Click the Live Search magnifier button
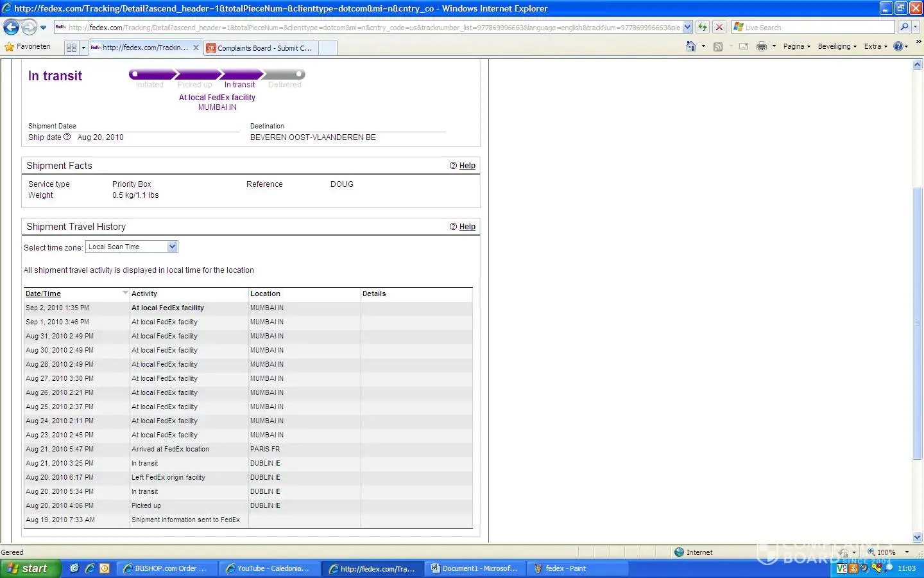924x578 pixels. coord(904,27)
